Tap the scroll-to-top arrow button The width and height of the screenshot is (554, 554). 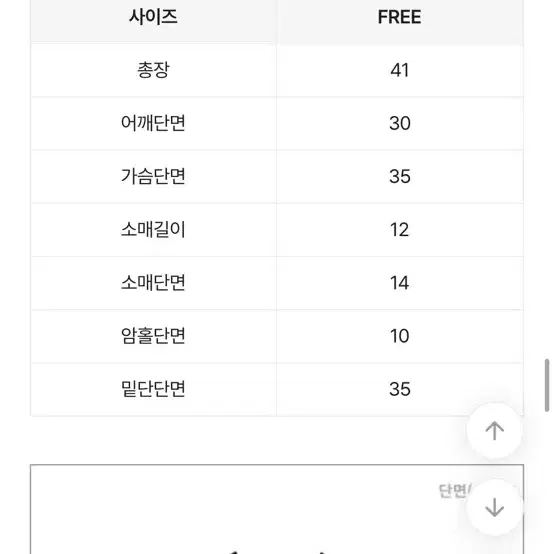[494, 431]
